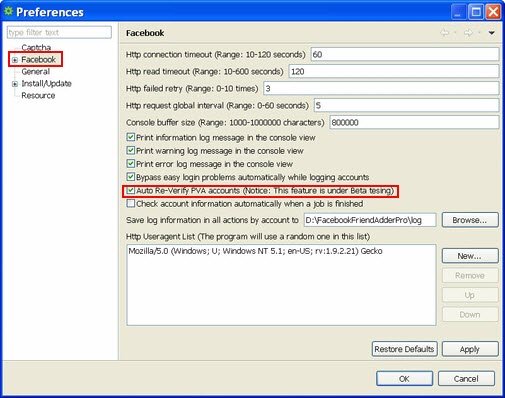Image resolution: width=505 pixels, height=398 pixels.
Task: Open the view menu triangle in the header
Action: (x=491, y=33)
